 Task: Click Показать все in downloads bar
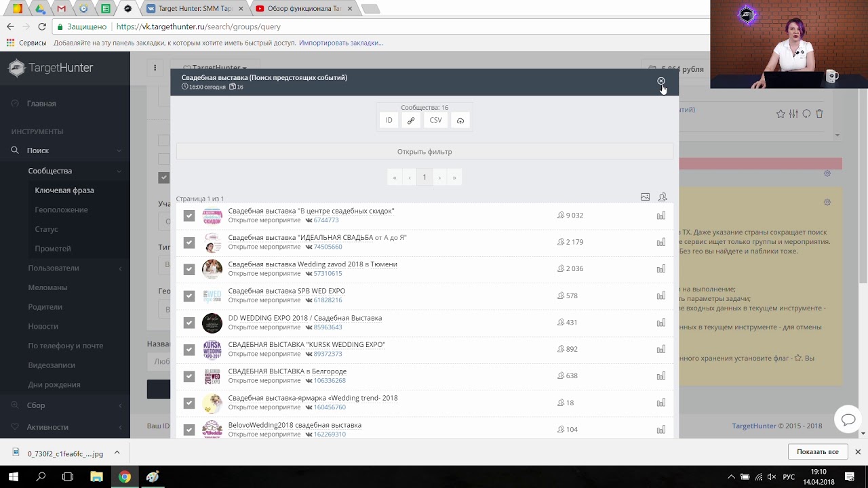818,452
